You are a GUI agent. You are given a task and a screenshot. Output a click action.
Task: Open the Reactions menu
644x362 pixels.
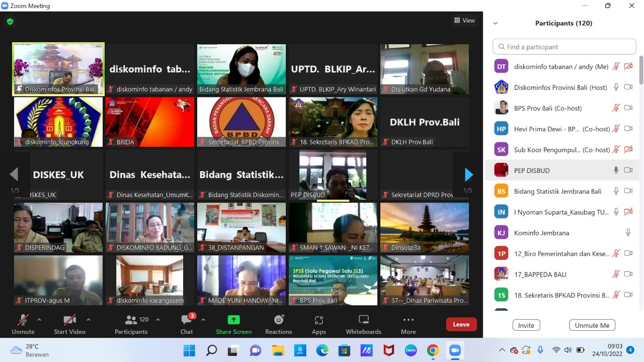pos(279,324)
